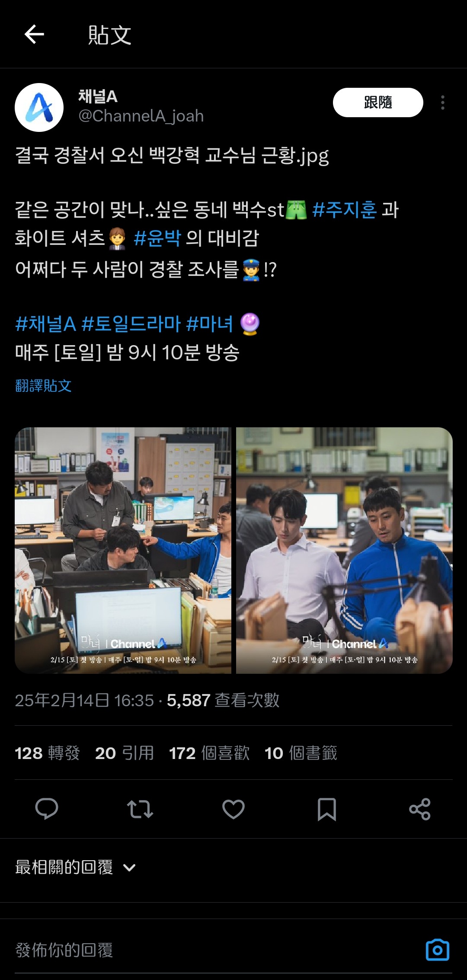The height and width of the screenshot is (980, 467).
Task: Attach photo using the camera icon
Action: pyautogui.click(x=438, y=950)
